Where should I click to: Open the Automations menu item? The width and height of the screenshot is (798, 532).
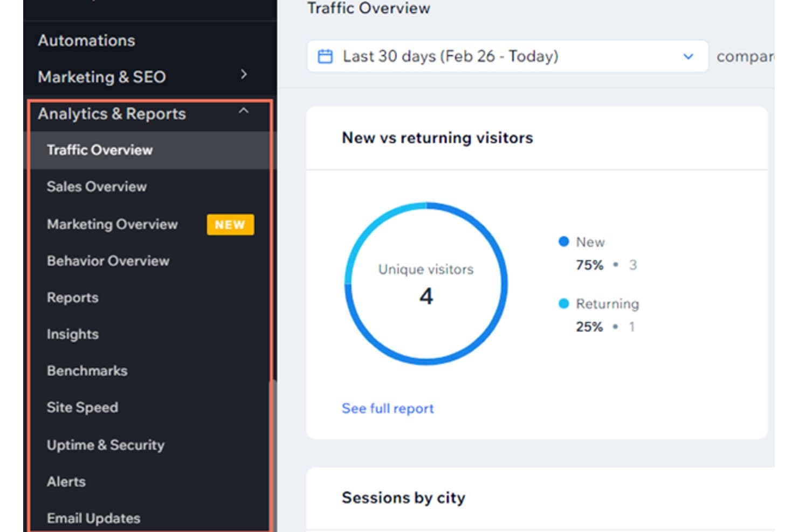pos(86,40)
